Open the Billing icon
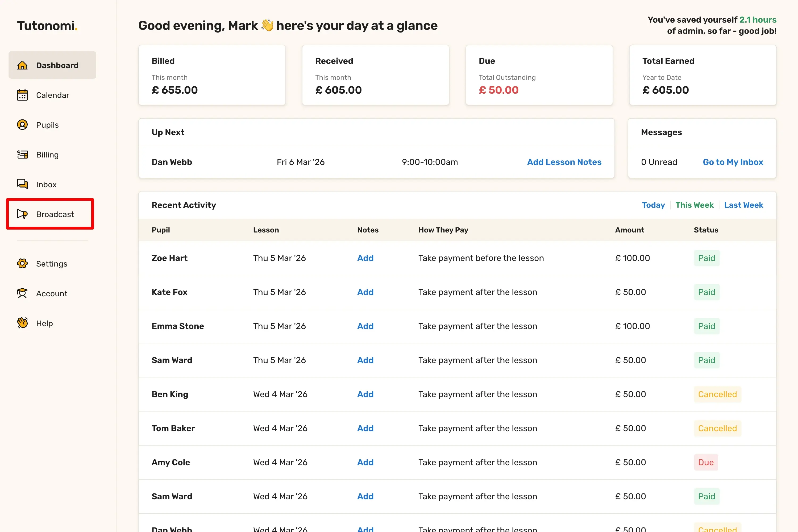 [22, 155]
